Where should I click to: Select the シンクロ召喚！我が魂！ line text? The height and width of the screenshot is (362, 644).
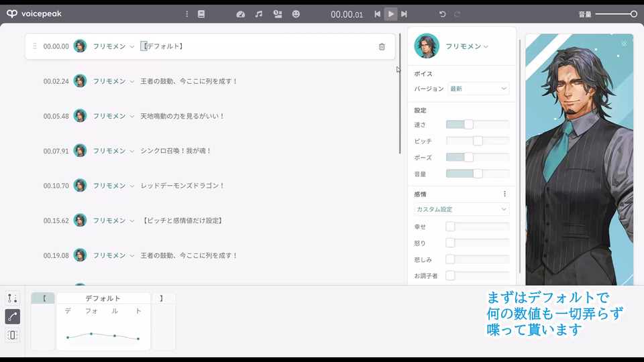point(176,151)
